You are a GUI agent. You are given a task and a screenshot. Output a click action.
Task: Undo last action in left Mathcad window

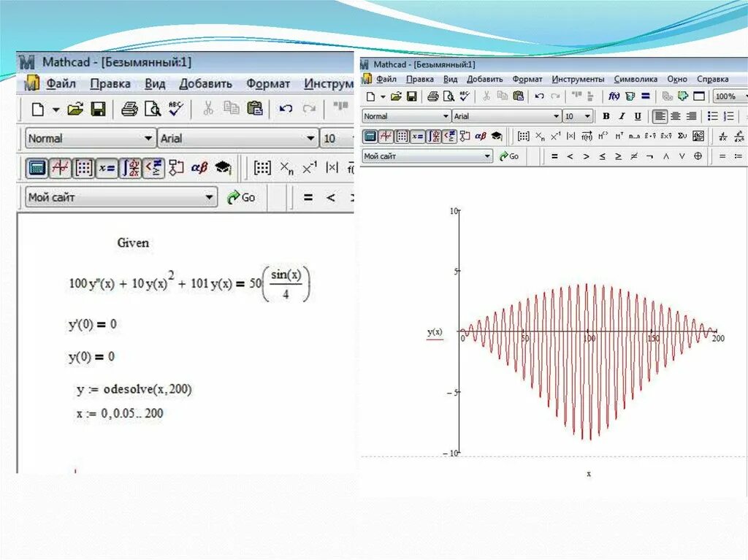[286, 108]
